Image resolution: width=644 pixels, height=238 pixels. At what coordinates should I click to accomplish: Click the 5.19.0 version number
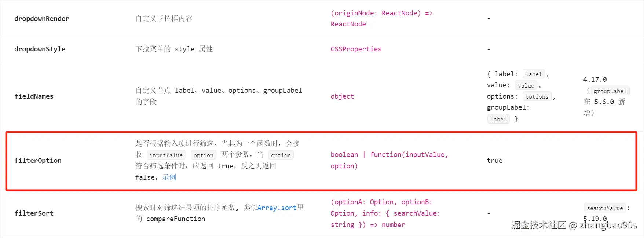tap(595, 219)
